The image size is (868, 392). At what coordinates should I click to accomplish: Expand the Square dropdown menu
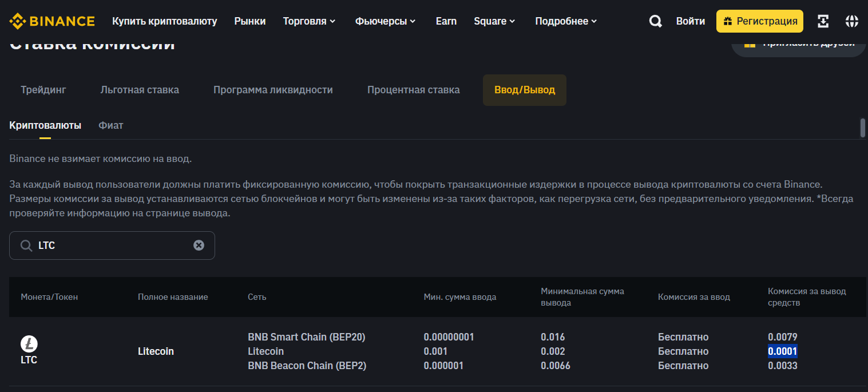(494, 21)
